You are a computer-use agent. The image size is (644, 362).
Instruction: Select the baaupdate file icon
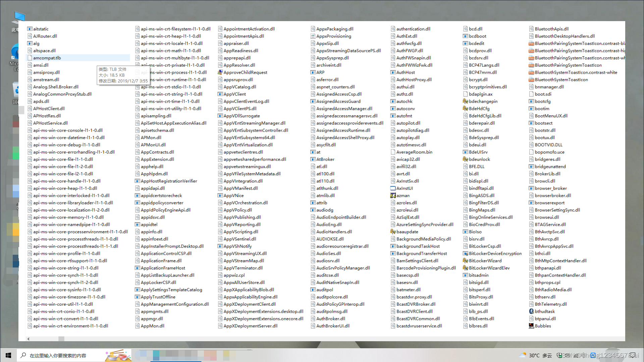[x=393, y=232]
